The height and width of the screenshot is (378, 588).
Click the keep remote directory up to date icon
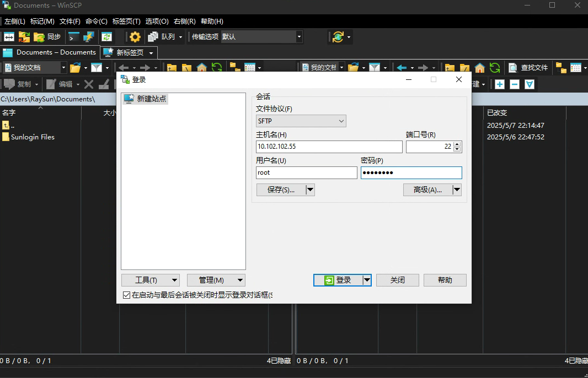(107, 37)
